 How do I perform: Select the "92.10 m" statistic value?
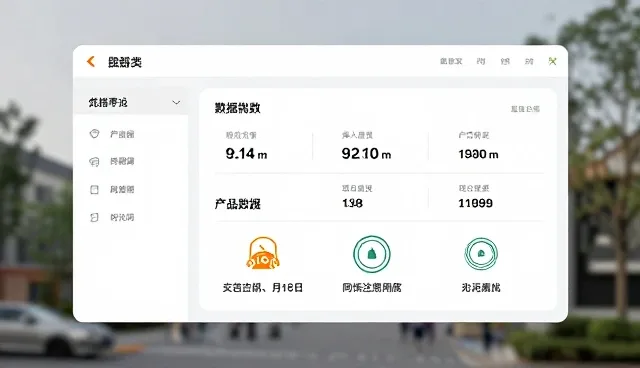366,154
